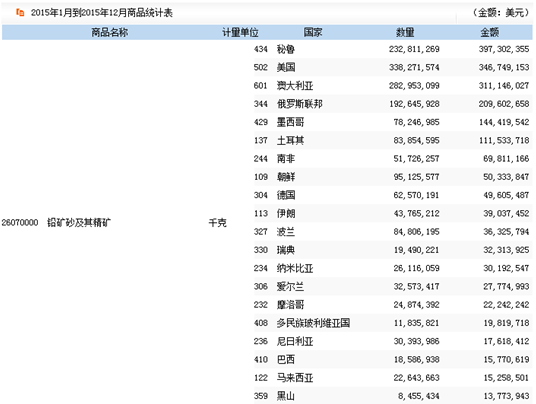Click the 马来西亚 country entry

[x=295, y=378]
